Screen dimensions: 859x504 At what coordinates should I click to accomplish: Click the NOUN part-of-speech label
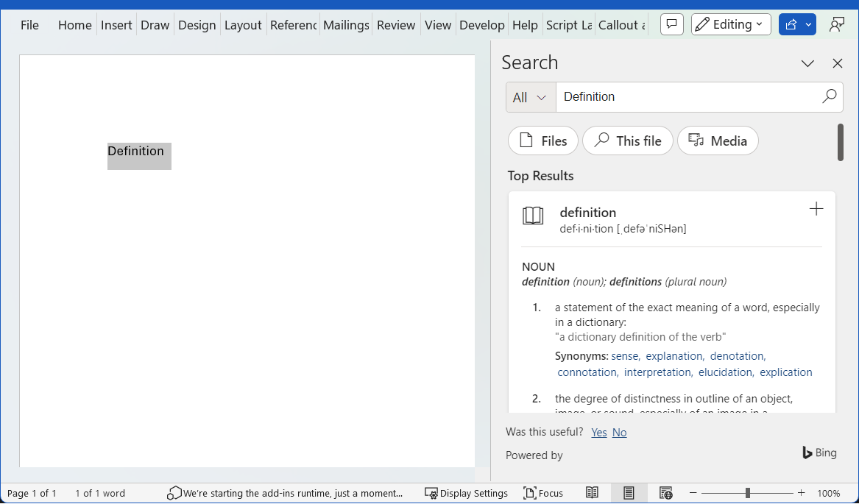pyautogui.click(x=538, y=267)
